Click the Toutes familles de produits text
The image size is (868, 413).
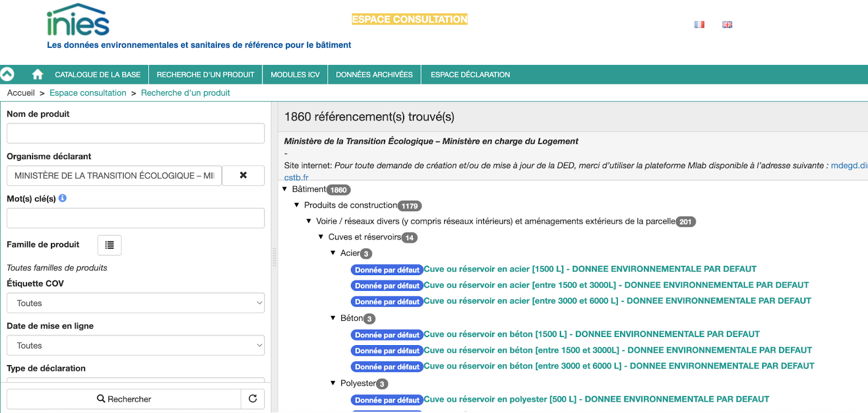pyautogui.click(x=57, y=268)
